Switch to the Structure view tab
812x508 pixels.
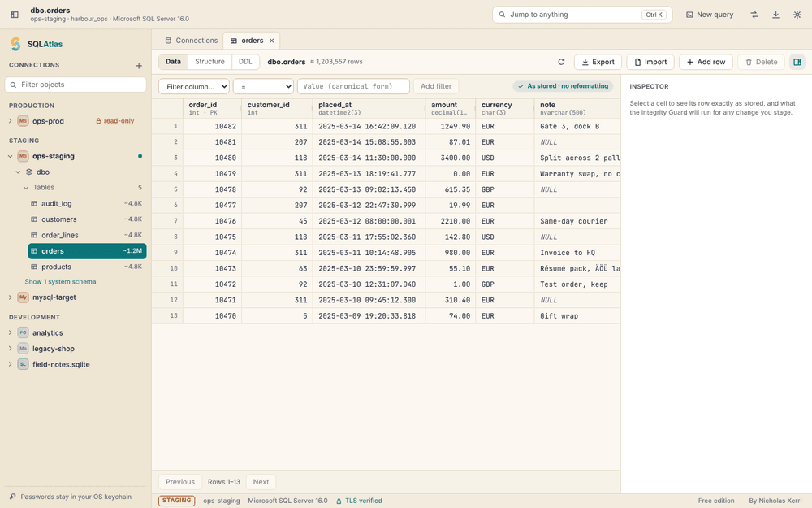click(209, 62)
